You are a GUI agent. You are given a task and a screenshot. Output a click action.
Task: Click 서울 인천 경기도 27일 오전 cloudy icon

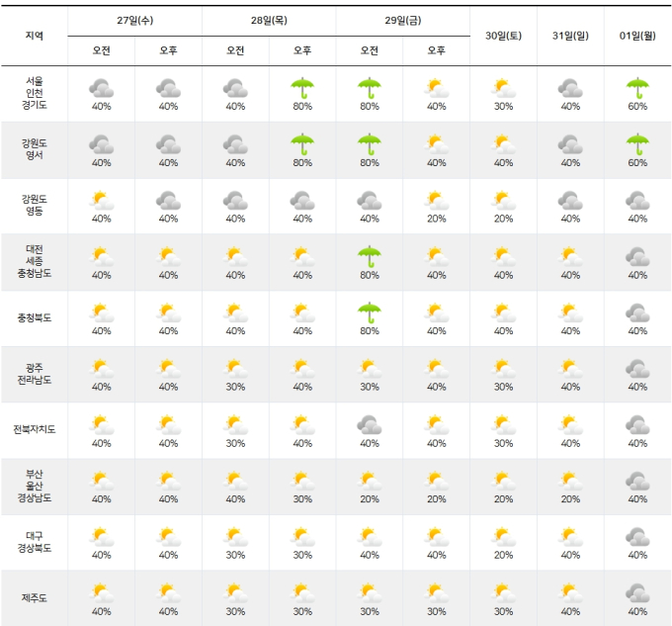pyautogui.click(x=101, y=88)
